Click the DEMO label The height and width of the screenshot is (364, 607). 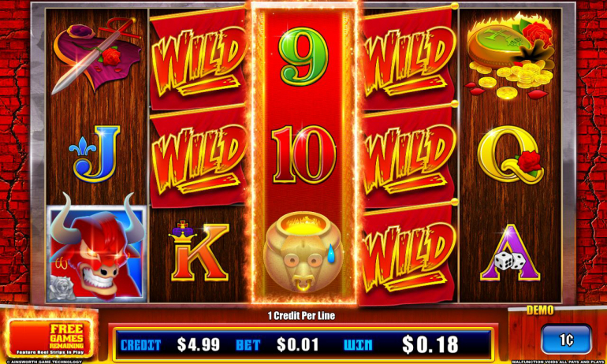(x=540, y=310)
